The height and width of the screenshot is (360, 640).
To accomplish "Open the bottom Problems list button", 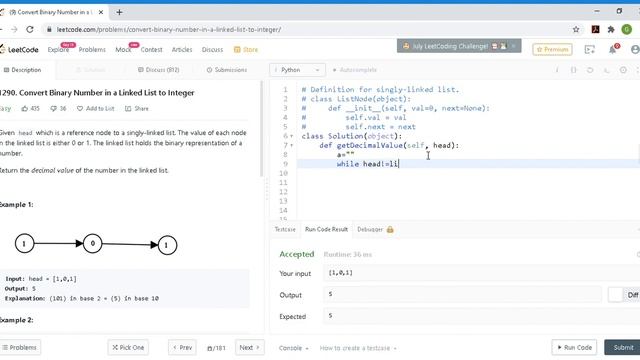I will (x=20, y=347).
